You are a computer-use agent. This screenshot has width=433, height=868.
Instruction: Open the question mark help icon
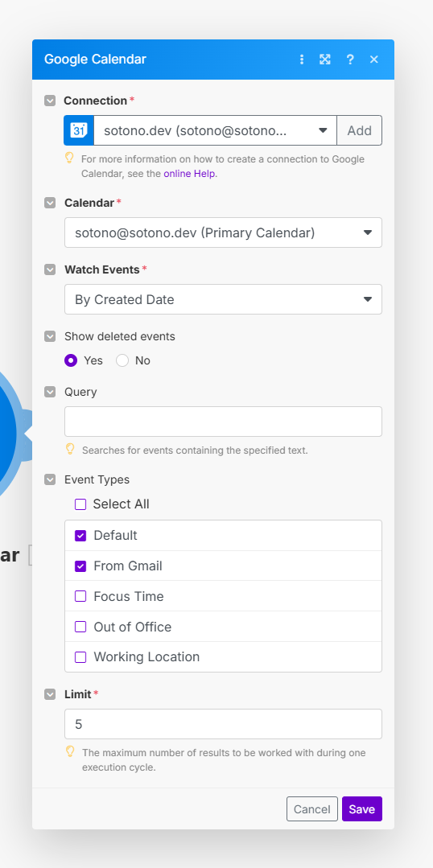(x=350, y=60)
